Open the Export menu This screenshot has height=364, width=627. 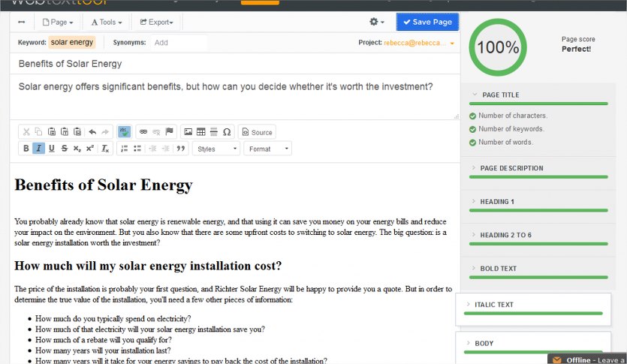(x=157, y=22)
